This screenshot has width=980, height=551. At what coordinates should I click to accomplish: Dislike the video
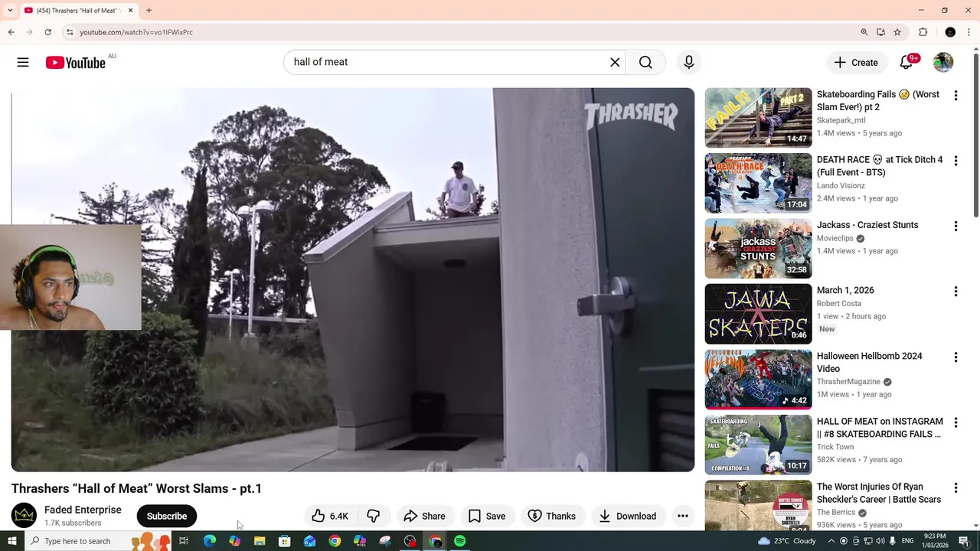(x=374, y=516)
